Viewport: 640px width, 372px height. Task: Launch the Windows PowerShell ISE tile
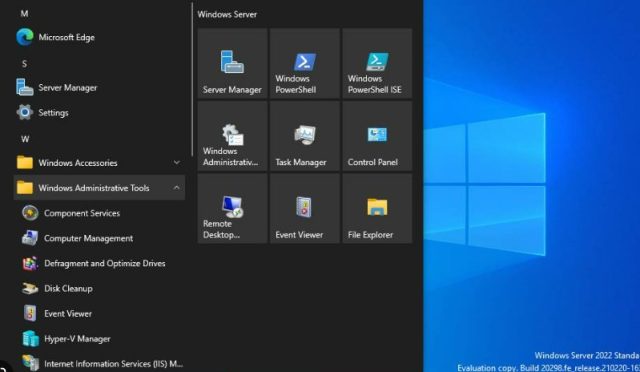(x=377, y=63)
